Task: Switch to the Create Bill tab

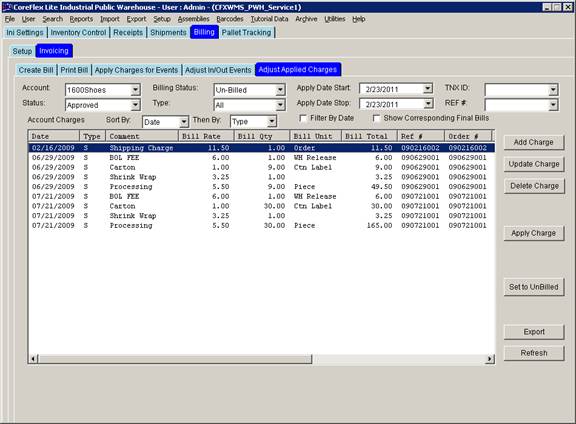Action: pyautogui.click(x=36, y=70)
